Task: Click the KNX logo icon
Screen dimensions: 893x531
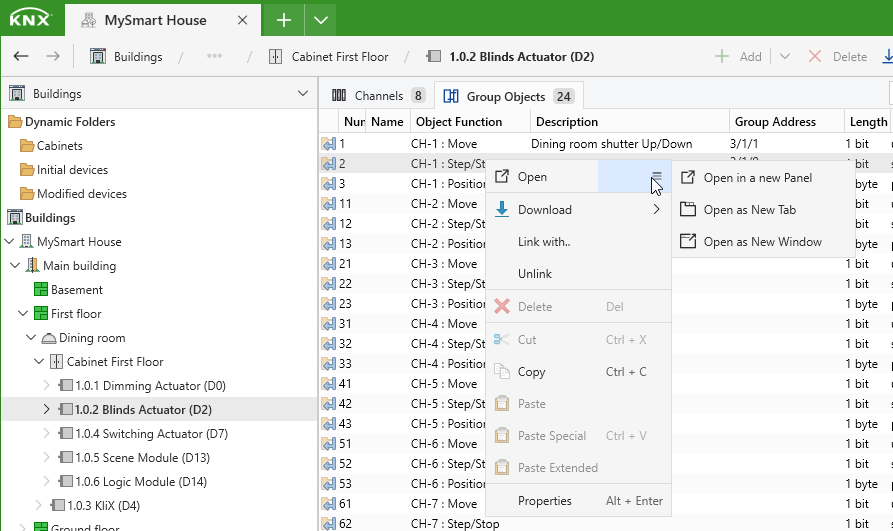Action: (30, 19)
